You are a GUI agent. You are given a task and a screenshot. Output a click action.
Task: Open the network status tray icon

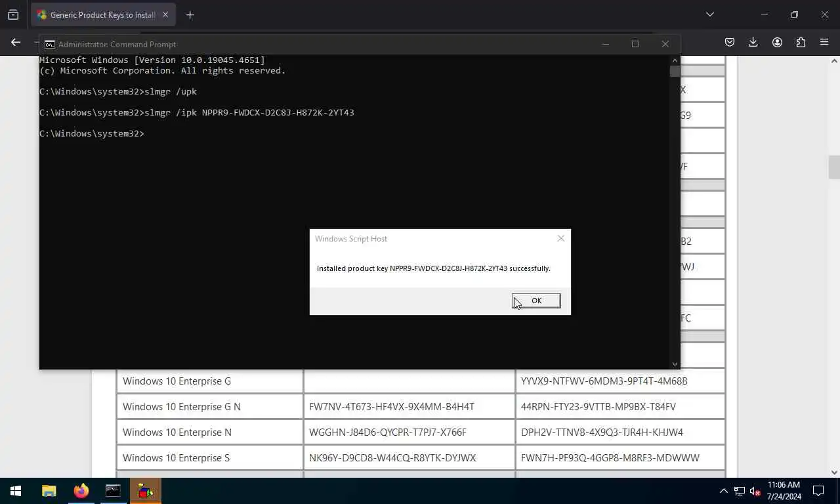coord(740,491)
